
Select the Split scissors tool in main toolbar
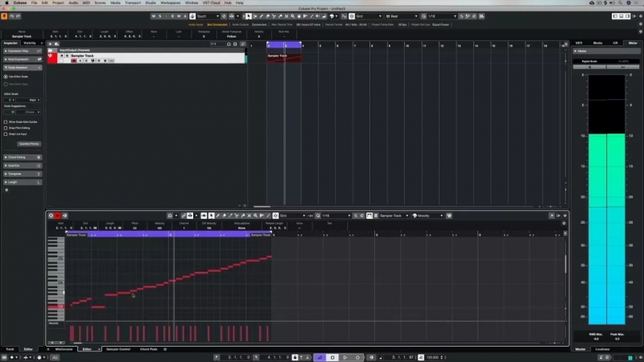click(x=274, y=16)
